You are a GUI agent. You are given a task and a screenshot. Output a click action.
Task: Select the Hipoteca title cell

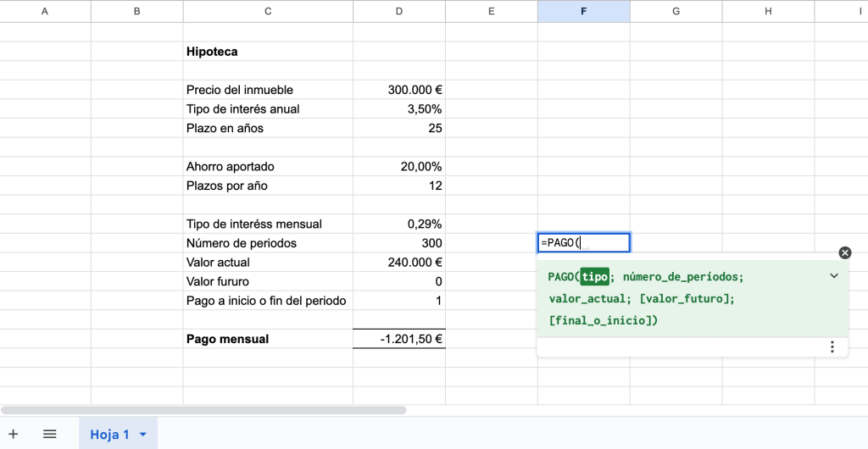pyautogui.click(x=268, y=52)
